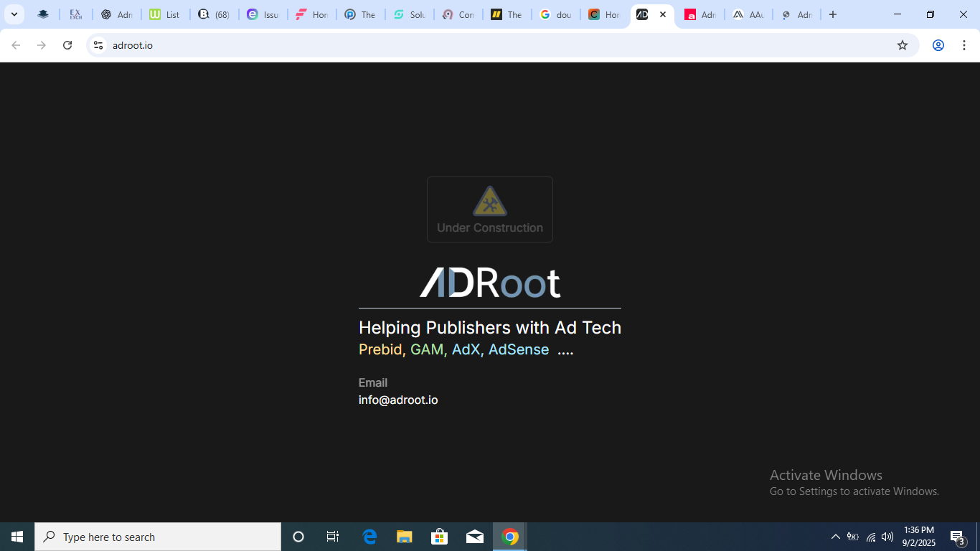Open Microsoft Store from taskbar
980x551 pixels.
pos(440,537)
